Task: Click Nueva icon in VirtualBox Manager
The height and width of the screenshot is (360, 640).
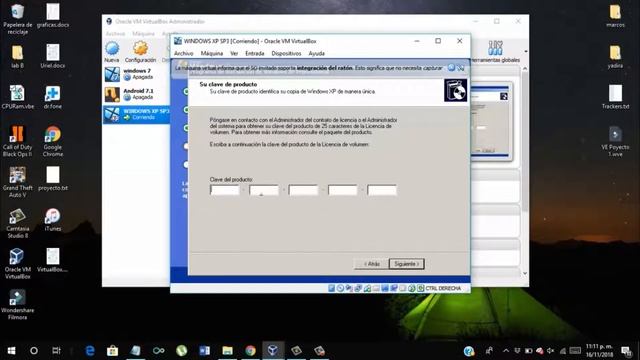Action: point(111,52)
